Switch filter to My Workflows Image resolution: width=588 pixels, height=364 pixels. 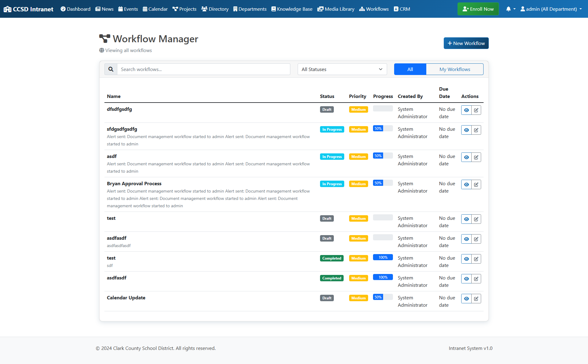(454, 69)
